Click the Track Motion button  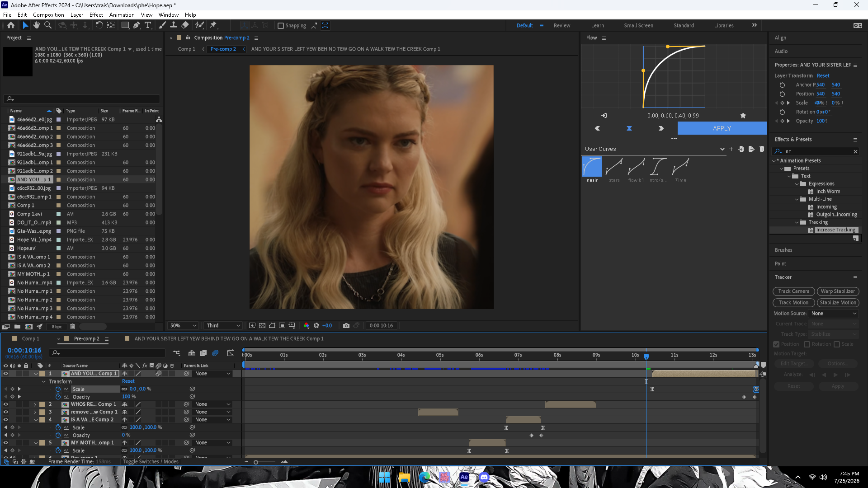pyautogui.click(x=794, y=303)
